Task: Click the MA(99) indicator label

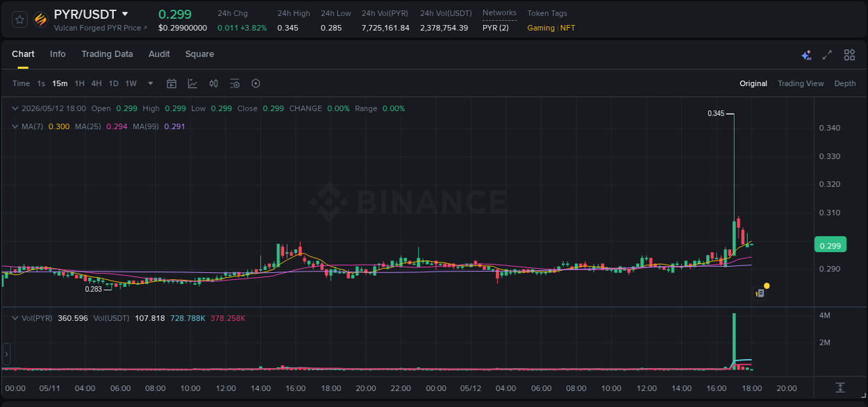Action: (x=147, y=126)
